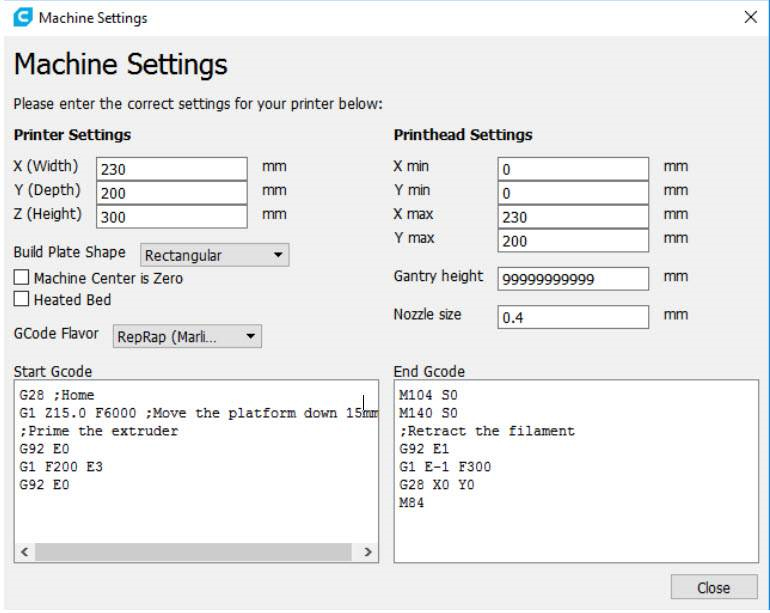Image resolution: width=770 pixels, height=613 pixels.
Task: Click the Gantry height field
Action: pos(573,279)
